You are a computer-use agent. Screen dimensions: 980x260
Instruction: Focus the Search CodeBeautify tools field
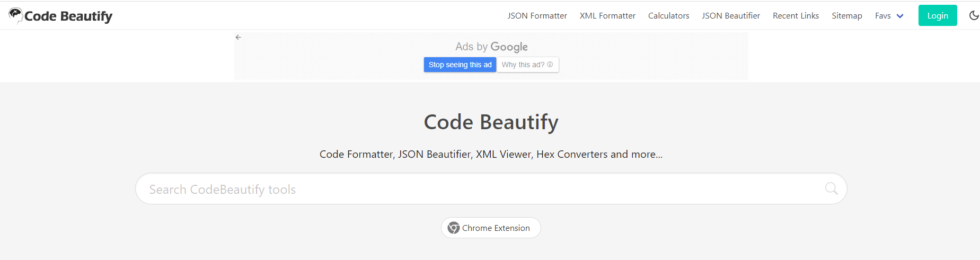pyautogui.click(x=491, y=189)
